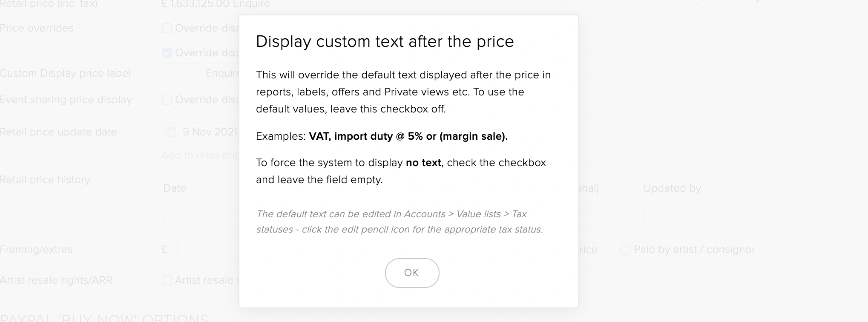868x322 pixels.
Task: Click the price history Date input box
Action: pos(201,219)
